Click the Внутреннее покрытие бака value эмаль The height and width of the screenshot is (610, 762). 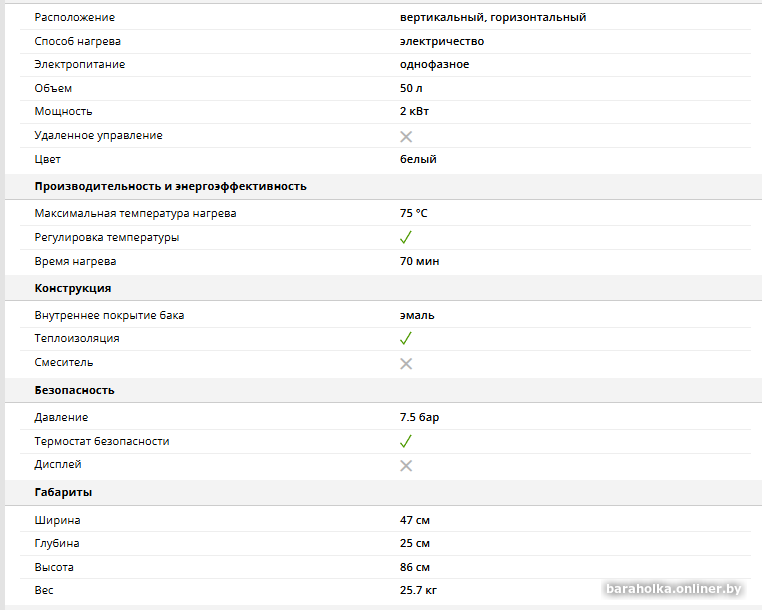(x=417, y=315)
